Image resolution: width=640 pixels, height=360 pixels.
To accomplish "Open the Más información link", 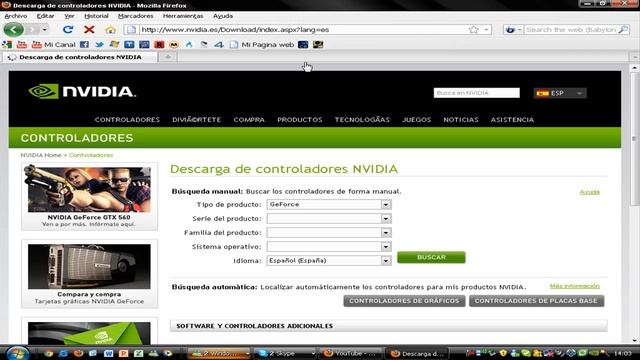I will coord(575,286).
